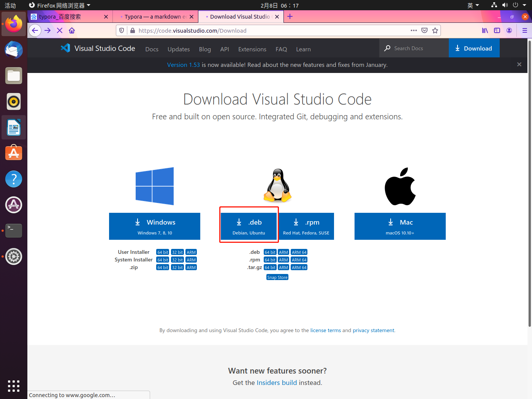Open Ubuntu Software store in dock

(x=14, y=153)
